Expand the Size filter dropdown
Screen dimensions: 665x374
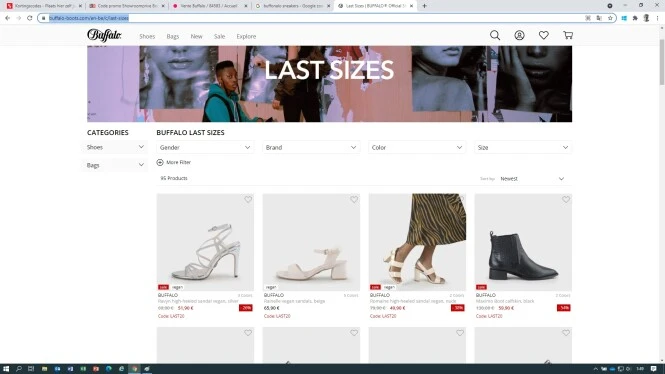[x=523, y=148]
